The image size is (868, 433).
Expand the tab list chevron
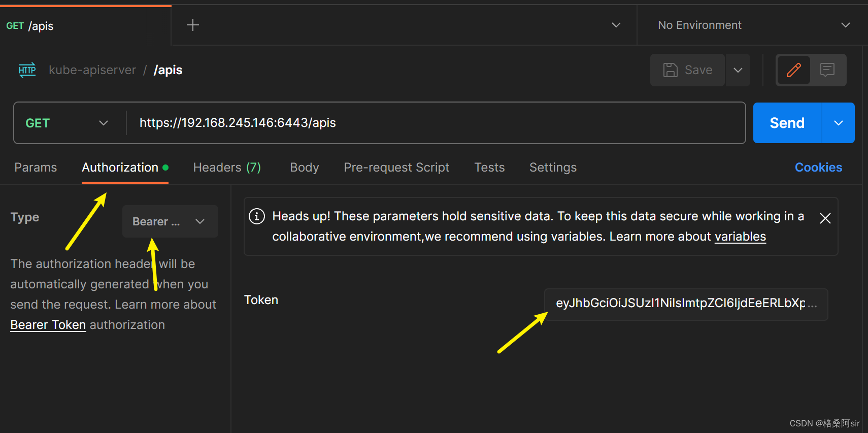(616, 25)
